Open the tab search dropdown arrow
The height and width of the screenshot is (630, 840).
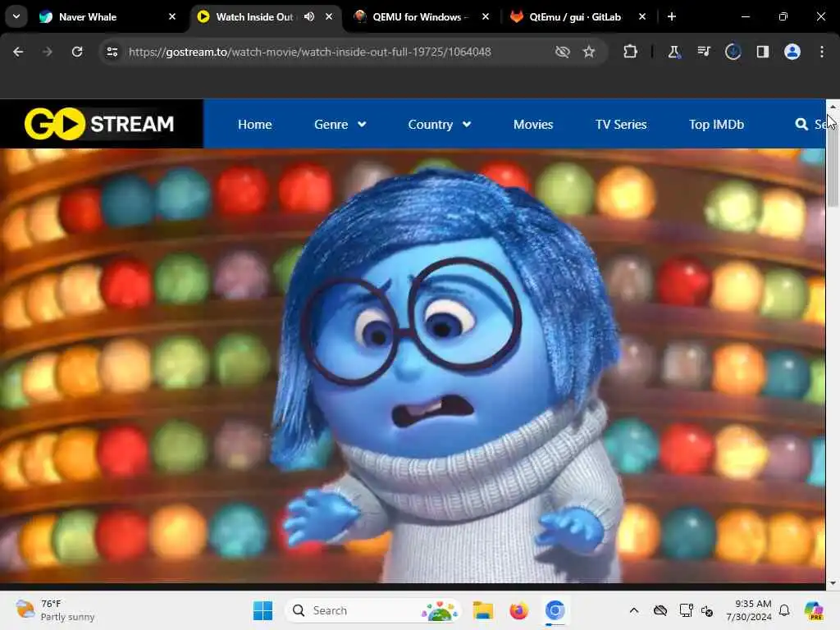(16, 16)
